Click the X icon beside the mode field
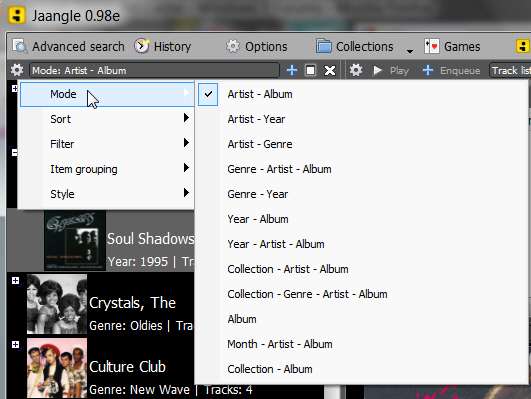This screenshot has height=399, width=531. coord(330,70)
